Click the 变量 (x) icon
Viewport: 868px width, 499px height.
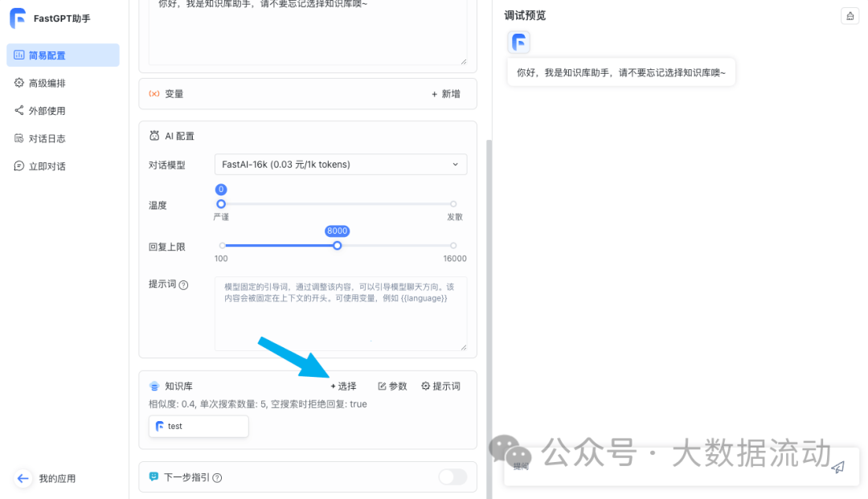point(154,94)
